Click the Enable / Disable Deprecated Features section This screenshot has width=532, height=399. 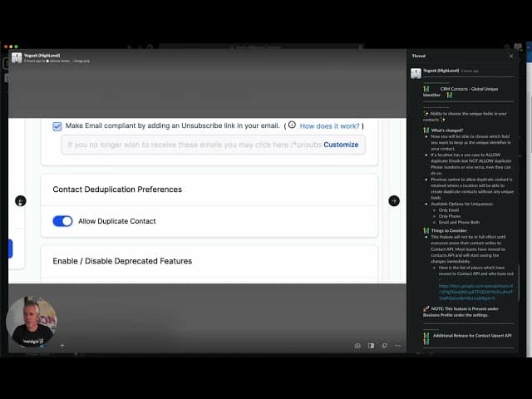122,261
